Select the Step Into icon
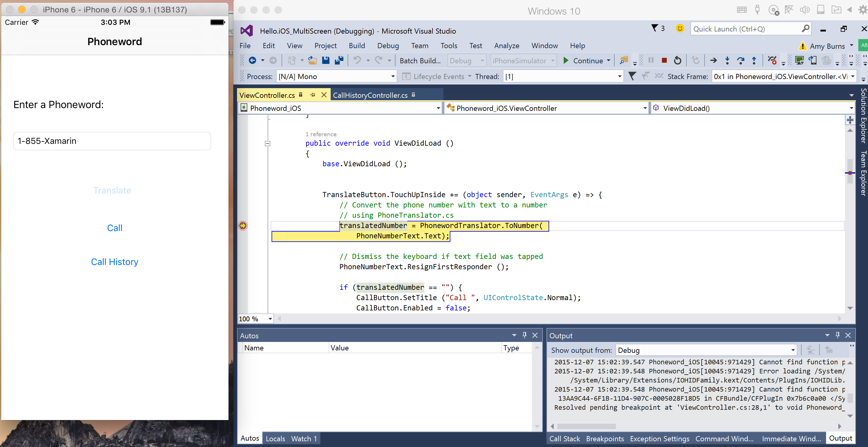 tap(727, 60)
